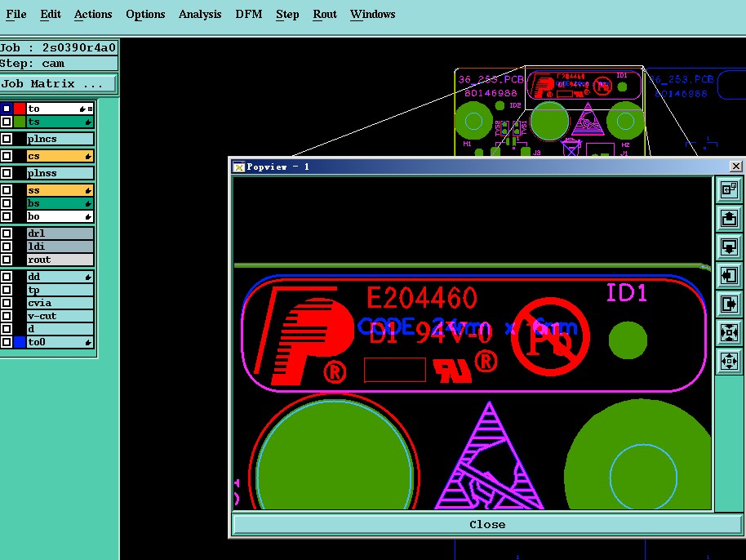The width and height of the screenshot is (746, 560).
Task: Click the hand icon on the to0 layer
Action: [x=88, y=342]
